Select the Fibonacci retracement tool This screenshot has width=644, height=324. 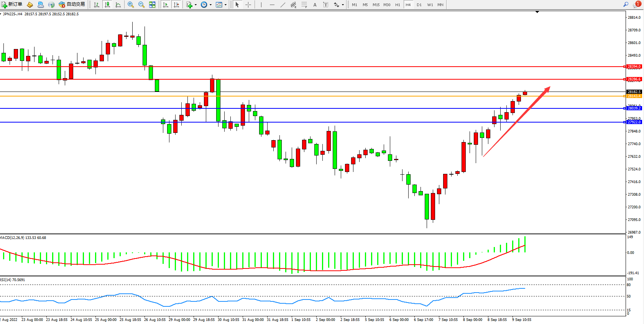click(304, 5)
